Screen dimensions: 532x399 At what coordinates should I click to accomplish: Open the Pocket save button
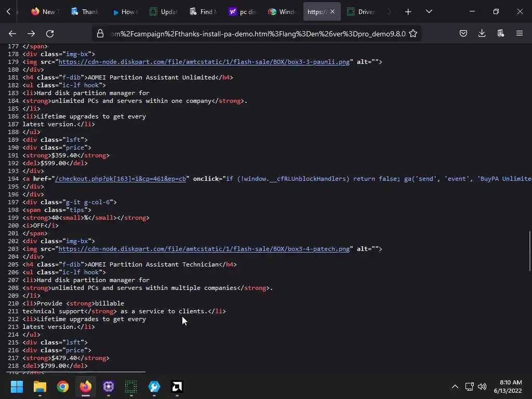point(463,33)
